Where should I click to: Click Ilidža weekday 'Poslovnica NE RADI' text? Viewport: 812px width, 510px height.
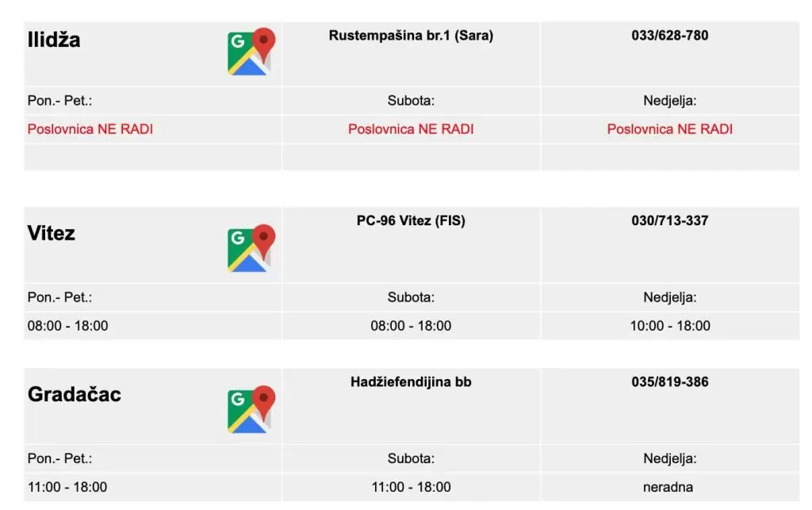point(90,128)
